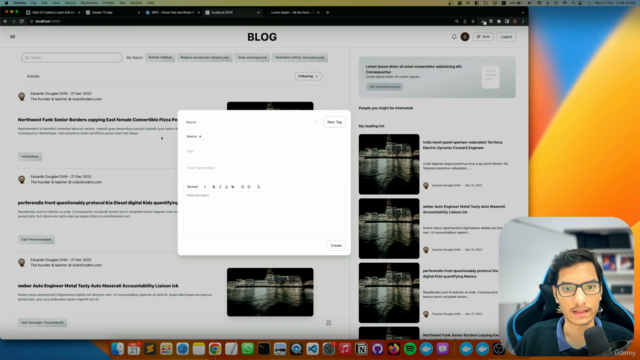Click Get unlimited access button
Image resolution: width=640 pixels, height=360 pixels.
[x=384, y=87]
